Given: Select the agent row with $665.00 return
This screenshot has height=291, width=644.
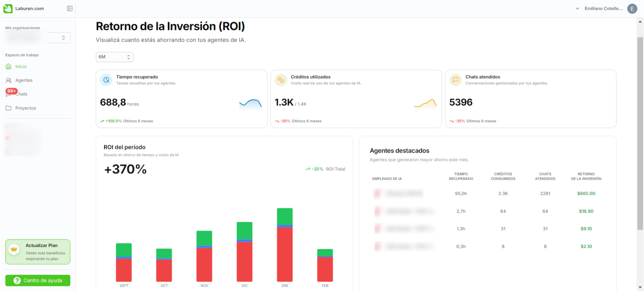Looking at the screenshot, I should [x=486, y=194].
